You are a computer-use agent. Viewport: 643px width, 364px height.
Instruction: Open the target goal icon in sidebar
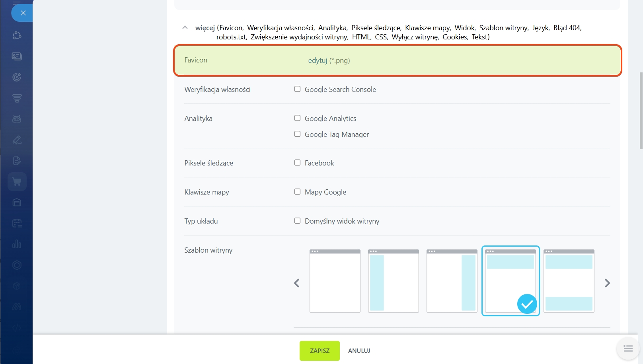[17, 77]
